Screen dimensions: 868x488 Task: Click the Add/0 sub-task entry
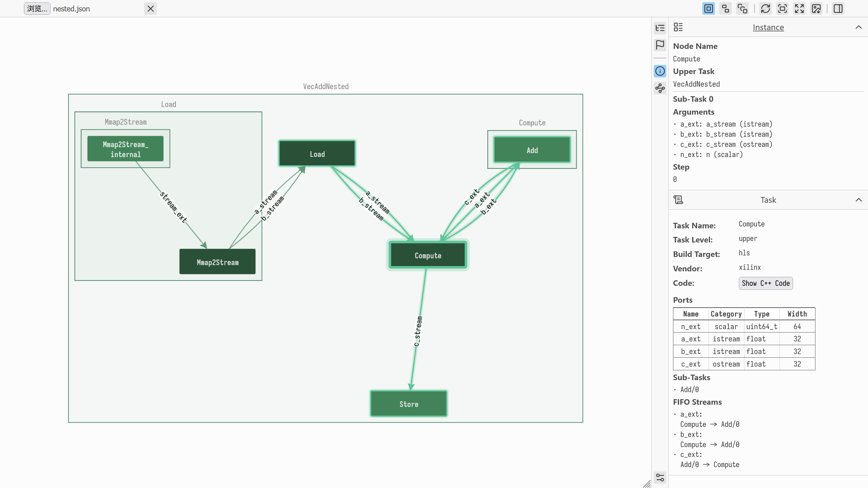[x=689, y=390]
